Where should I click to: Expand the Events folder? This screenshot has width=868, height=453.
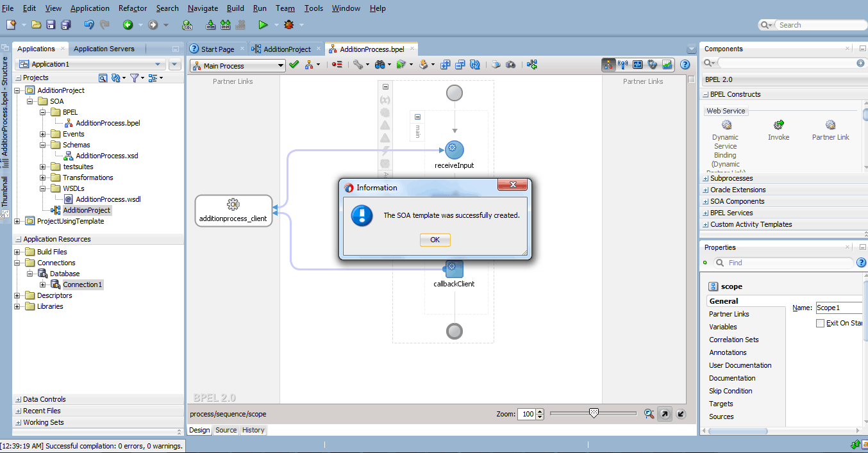(x=43, y=134)
